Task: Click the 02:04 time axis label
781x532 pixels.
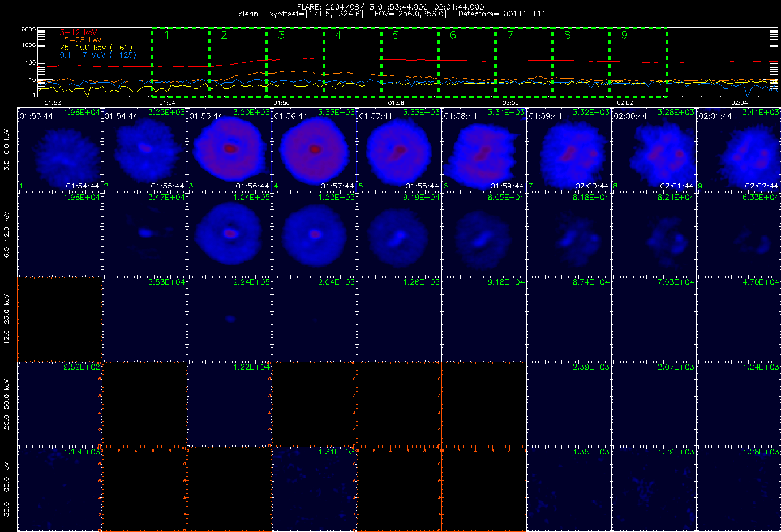Action: tap(739, 102)
